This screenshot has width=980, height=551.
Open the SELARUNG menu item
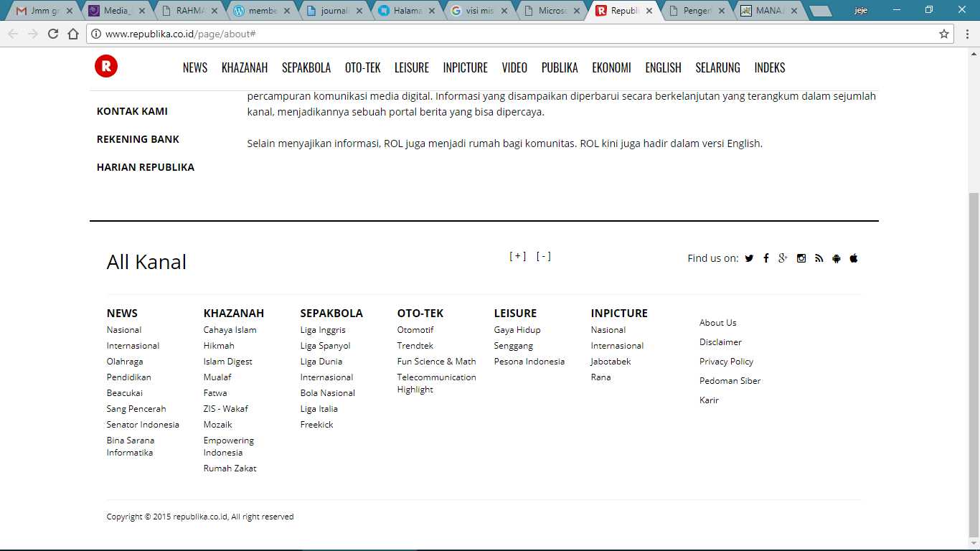click(x=718, y=67)
